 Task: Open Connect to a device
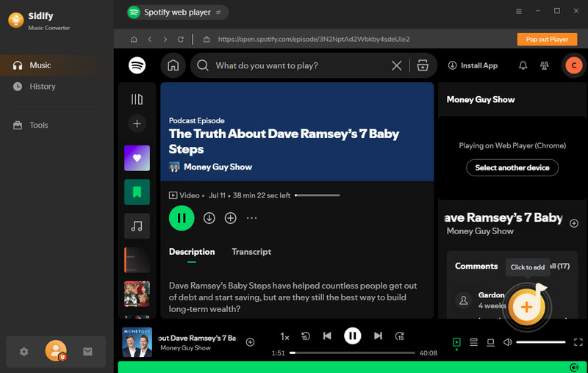[490, 342]
